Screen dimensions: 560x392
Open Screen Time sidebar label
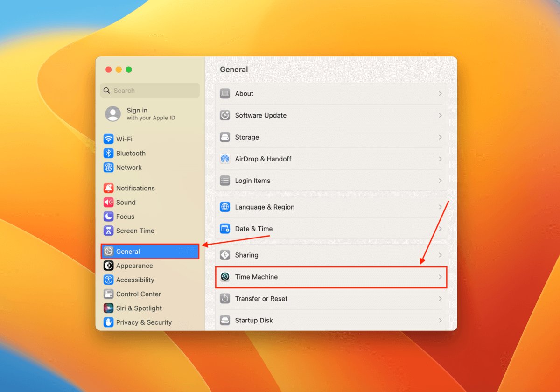click(135, 231)
